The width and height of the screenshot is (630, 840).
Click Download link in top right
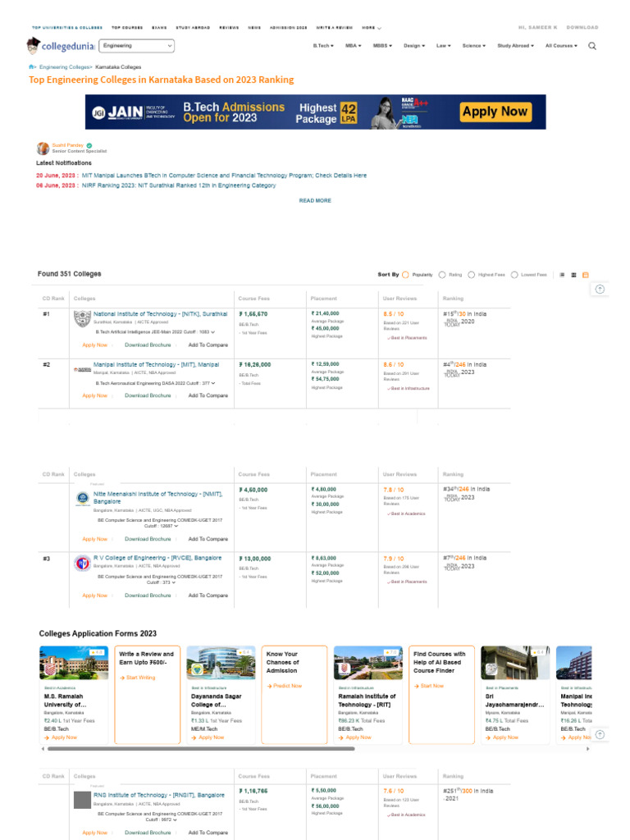[x=582, y=27]
